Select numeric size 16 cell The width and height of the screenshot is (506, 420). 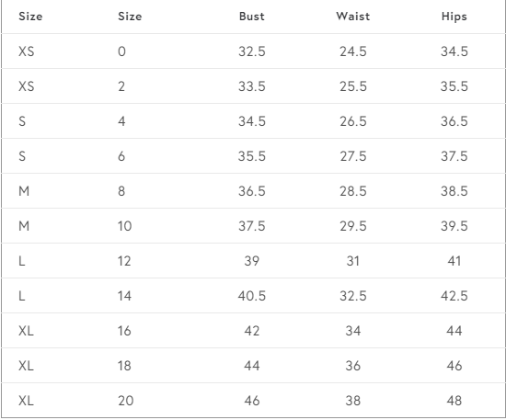point(124,331)
